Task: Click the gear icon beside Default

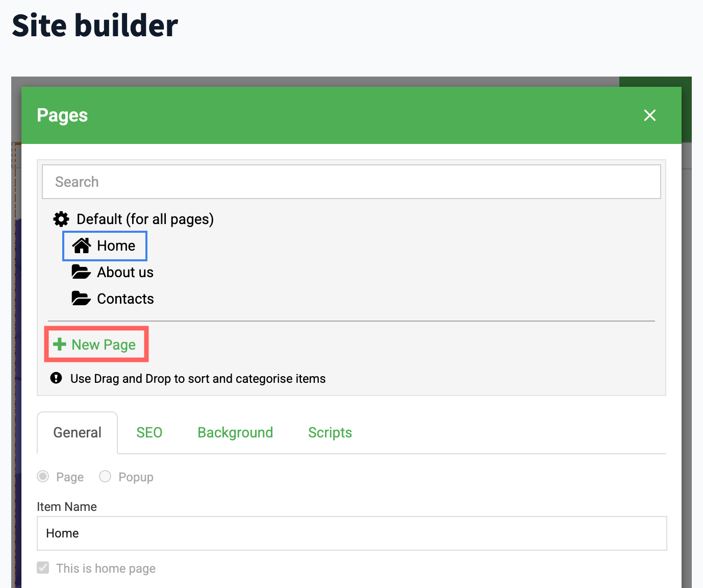Action: tap(61, 219)
